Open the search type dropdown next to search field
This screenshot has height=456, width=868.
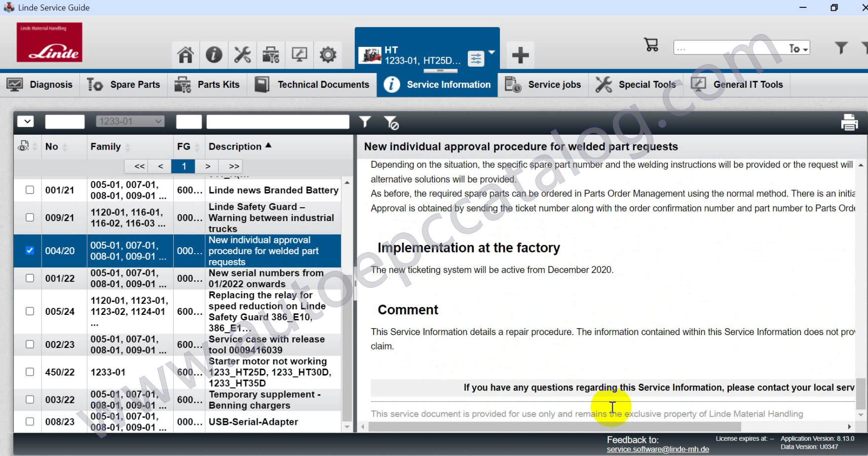[798, 48]
